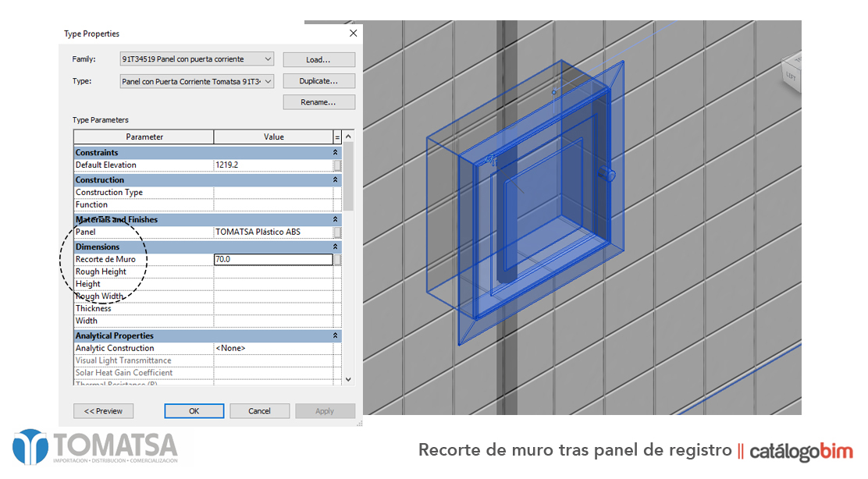
Task: Collapse the Construction section chevron
Action: pos(336,179)
